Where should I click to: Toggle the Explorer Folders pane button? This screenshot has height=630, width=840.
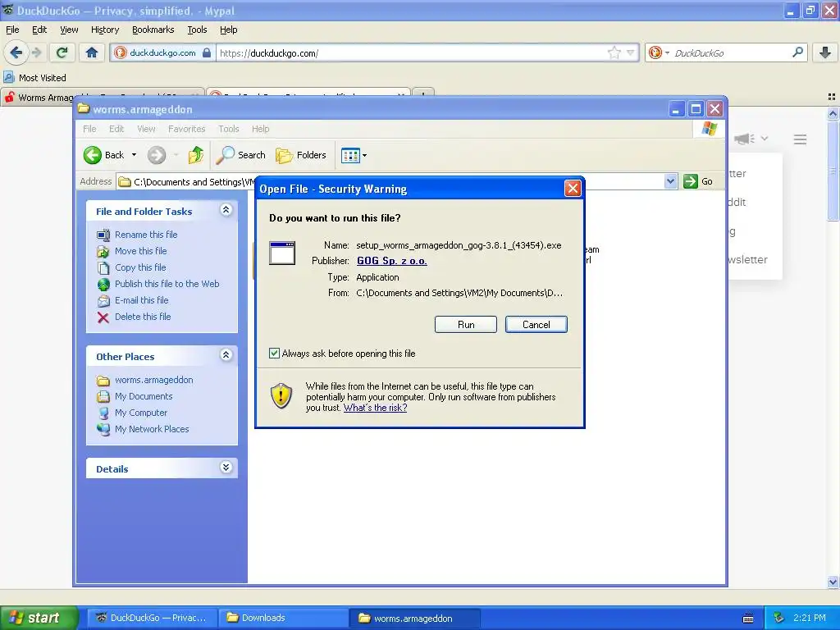[x=301, y=155]
